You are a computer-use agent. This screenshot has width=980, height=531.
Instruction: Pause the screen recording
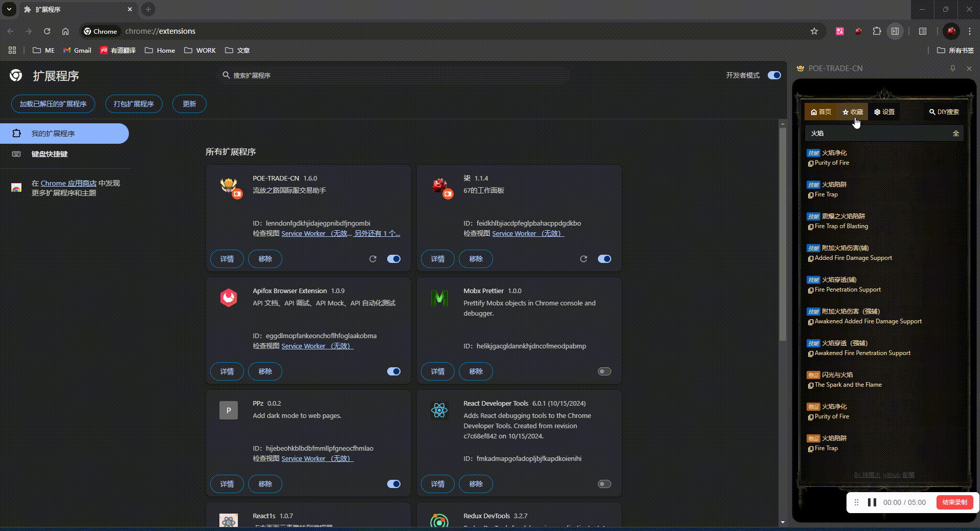[x=872, y=502]
